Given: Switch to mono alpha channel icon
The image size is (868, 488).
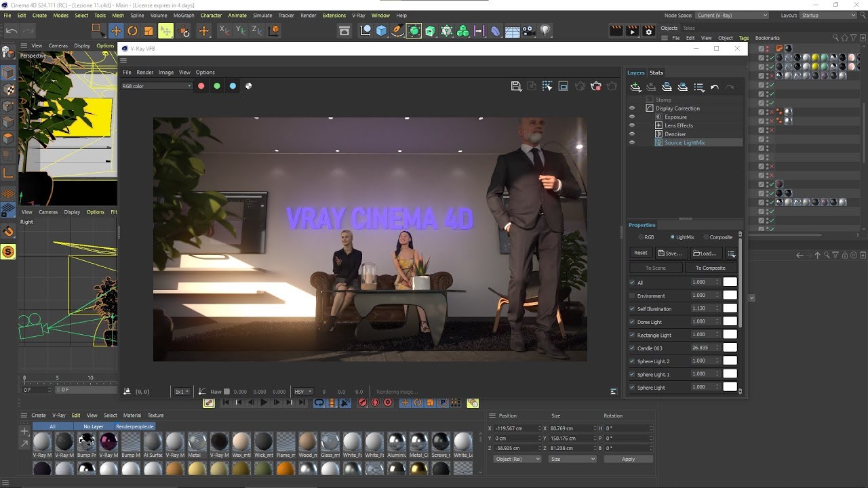Looking at the screenshot, I should tap(249, 86).
